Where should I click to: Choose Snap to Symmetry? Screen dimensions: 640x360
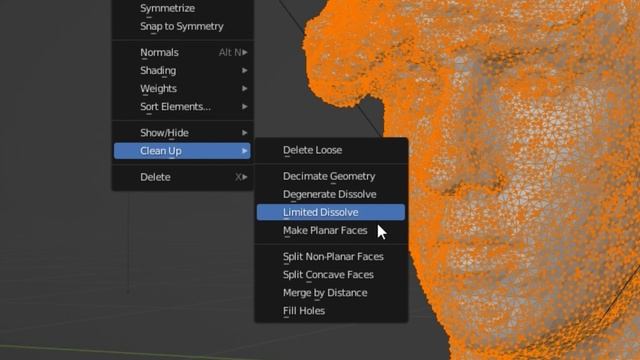pos(182,26)
